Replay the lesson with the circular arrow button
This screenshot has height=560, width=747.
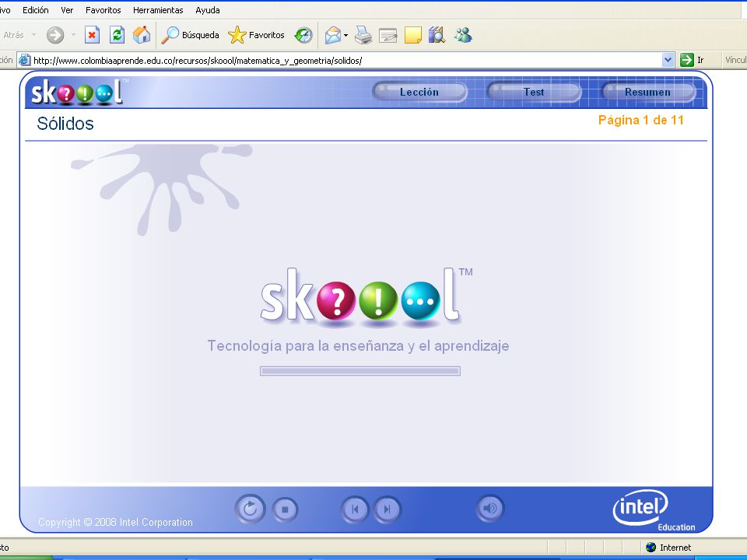pos(250,509)
